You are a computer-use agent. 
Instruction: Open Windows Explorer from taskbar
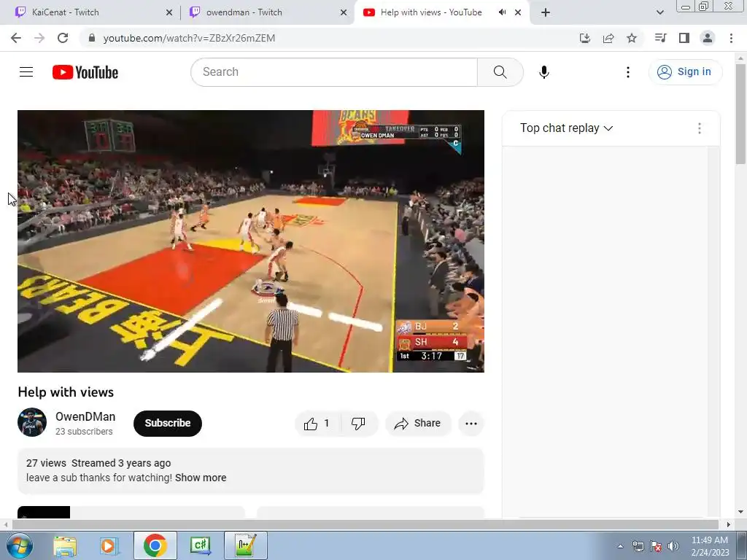(x=65, y=545)
